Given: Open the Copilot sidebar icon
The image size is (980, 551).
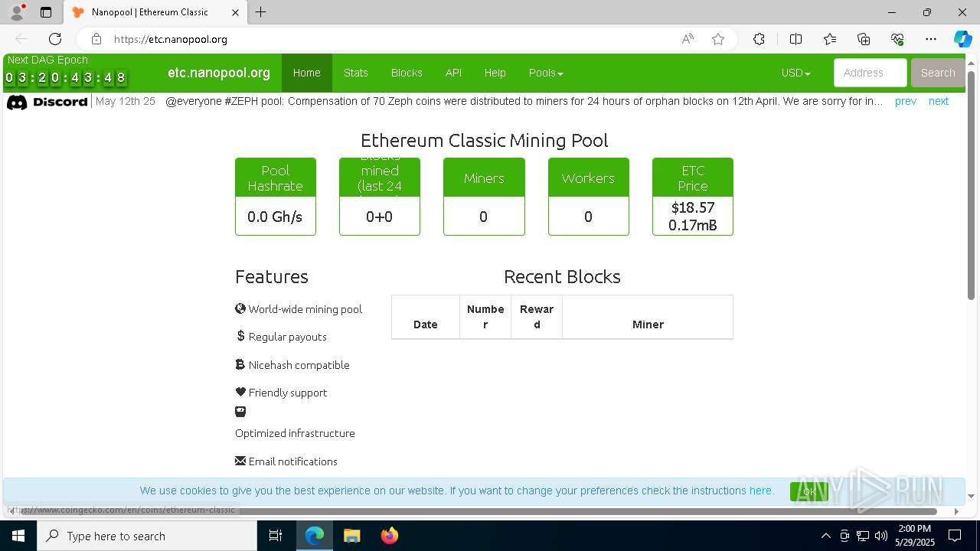Looking at the screenshot, I should click(962, 39).
